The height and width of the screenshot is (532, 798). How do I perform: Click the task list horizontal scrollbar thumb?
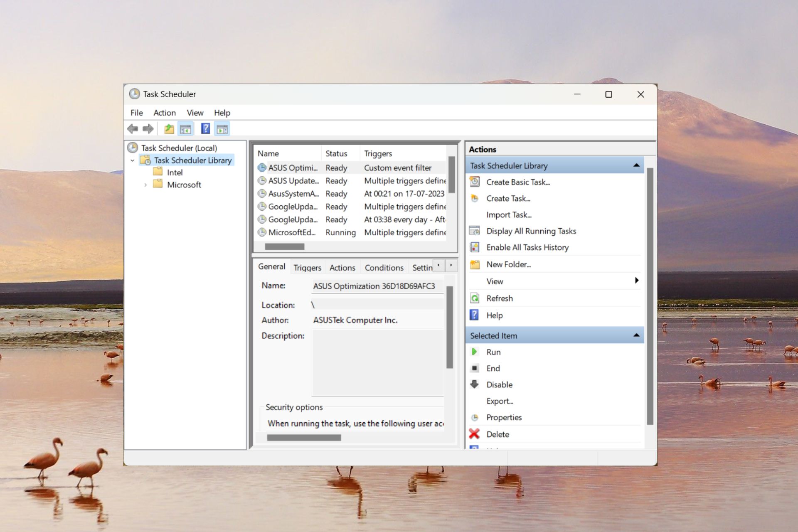click(285, 246)
